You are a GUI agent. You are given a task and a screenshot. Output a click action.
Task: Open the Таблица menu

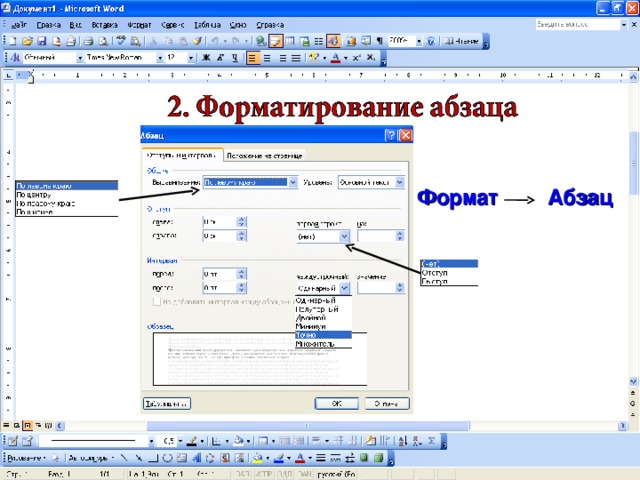click(207, 25)
